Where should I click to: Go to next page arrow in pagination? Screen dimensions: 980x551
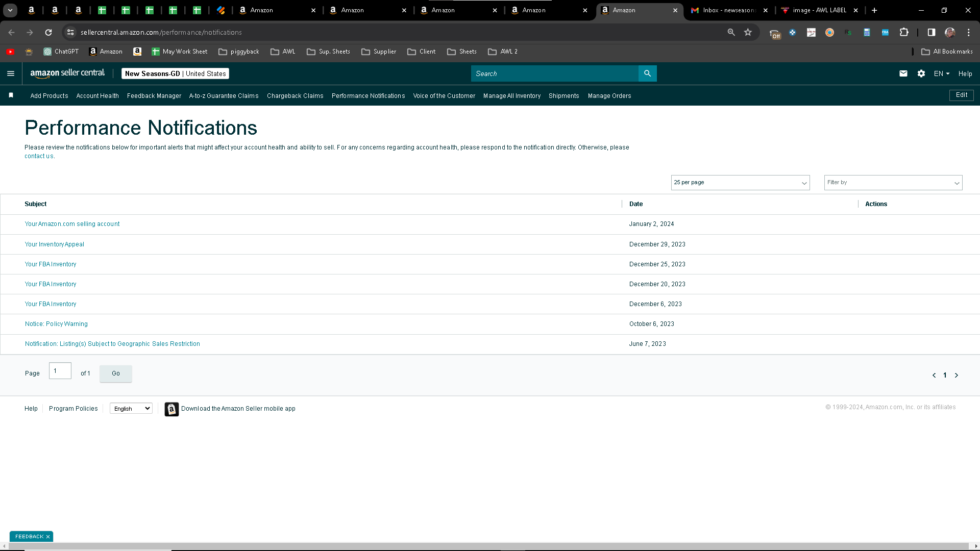(957, 375)
